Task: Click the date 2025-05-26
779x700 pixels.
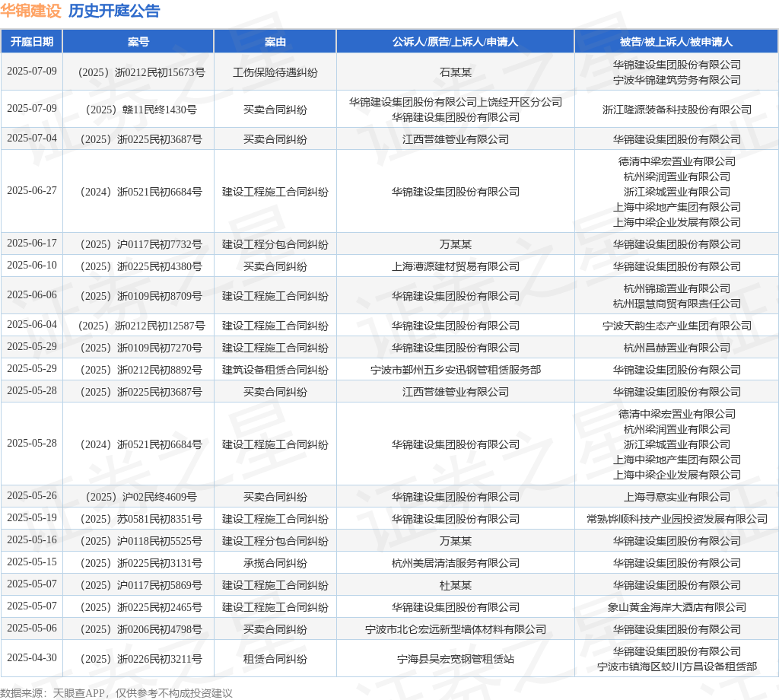Action: click(x=32, y=496)
